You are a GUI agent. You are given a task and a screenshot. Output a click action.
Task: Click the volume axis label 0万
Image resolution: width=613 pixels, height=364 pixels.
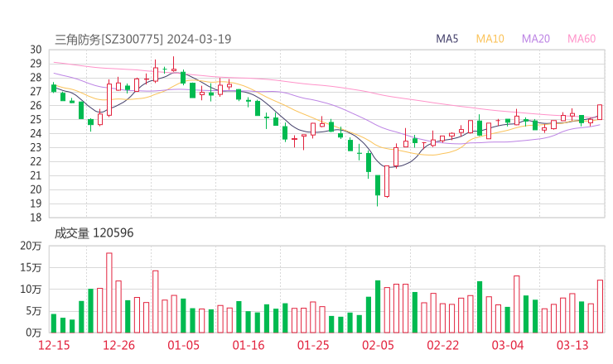34,333
